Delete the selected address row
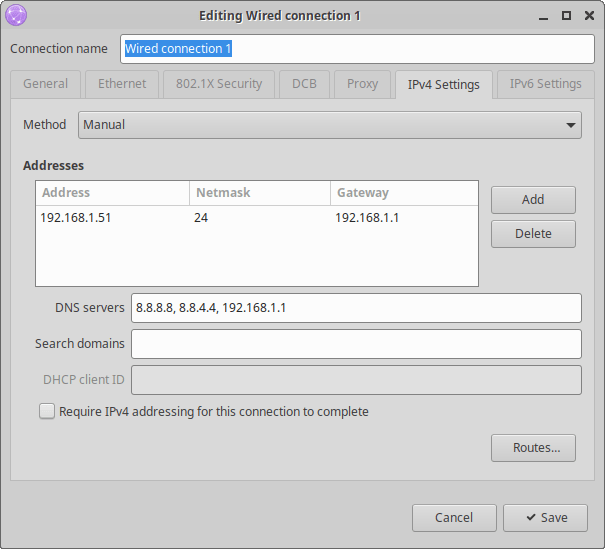This screenshot has width=605, height=549. 533,234
